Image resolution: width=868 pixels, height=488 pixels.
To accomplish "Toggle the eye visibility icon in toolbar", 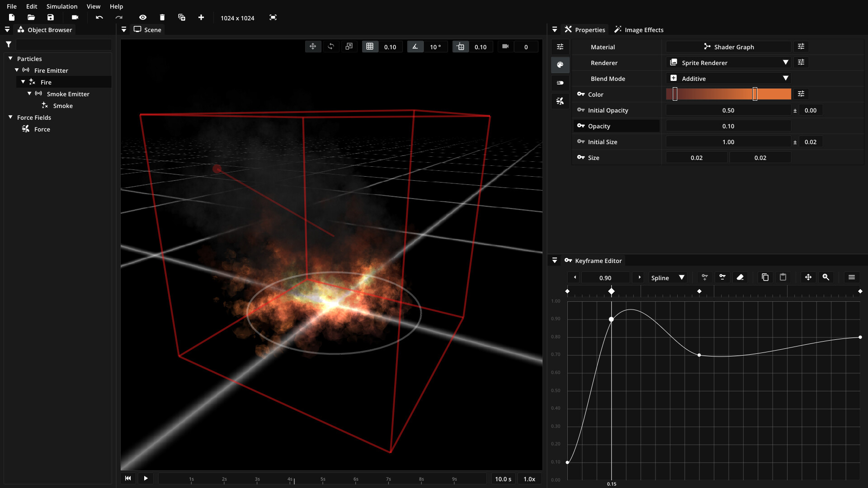I will coord(143,18).
